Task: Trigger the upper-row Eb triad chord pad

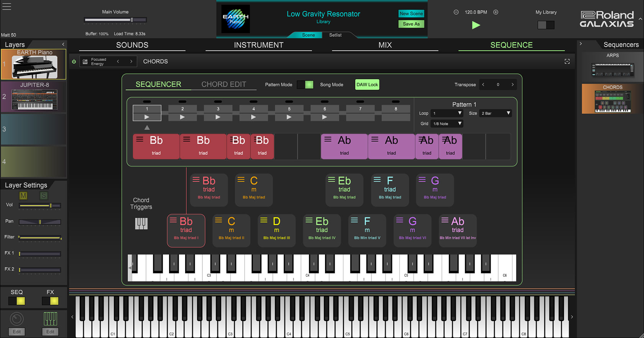Action: pyautogui.click(x=344, y=190)
